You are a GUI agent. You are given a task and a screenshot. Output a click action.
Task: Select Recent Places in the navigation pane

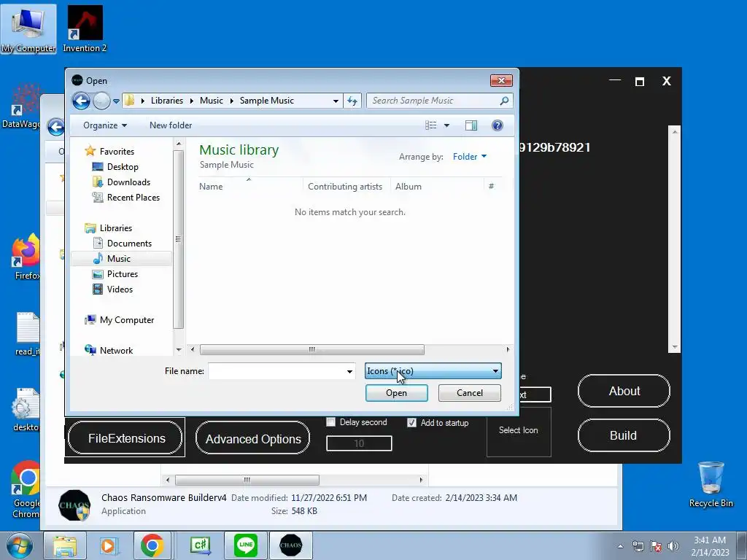(x=133, y=197)
